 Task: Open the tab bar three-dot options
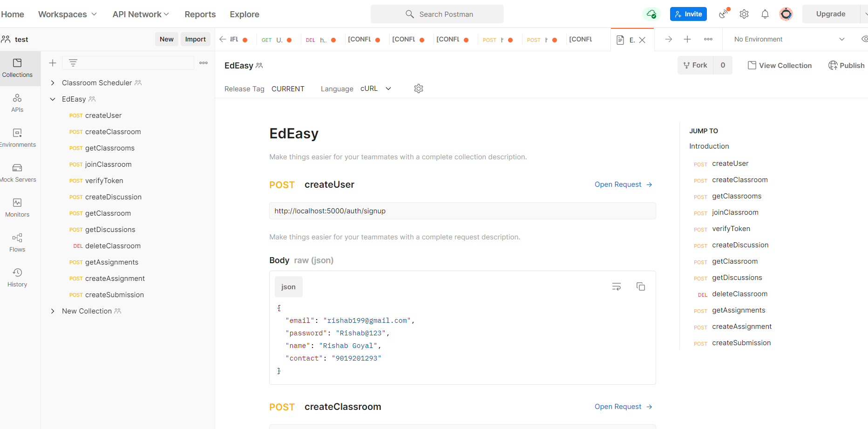point(708,40)
